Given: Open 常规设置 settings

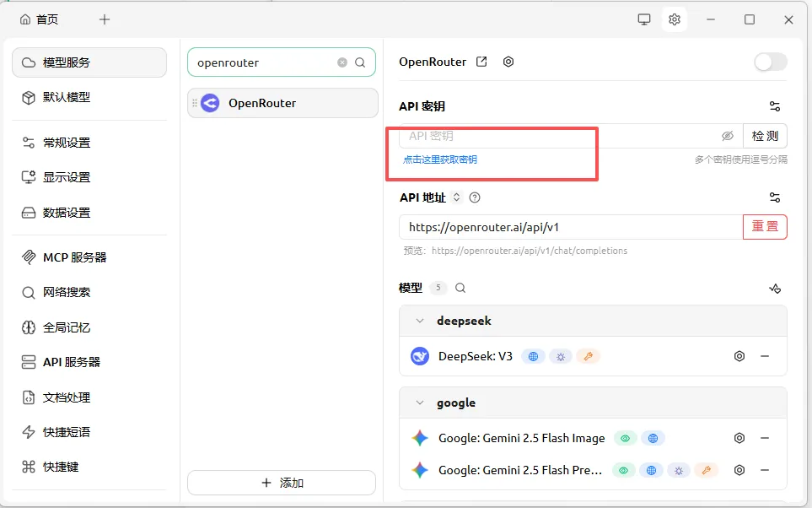Looking at the screenshot, I should [89, 143].
